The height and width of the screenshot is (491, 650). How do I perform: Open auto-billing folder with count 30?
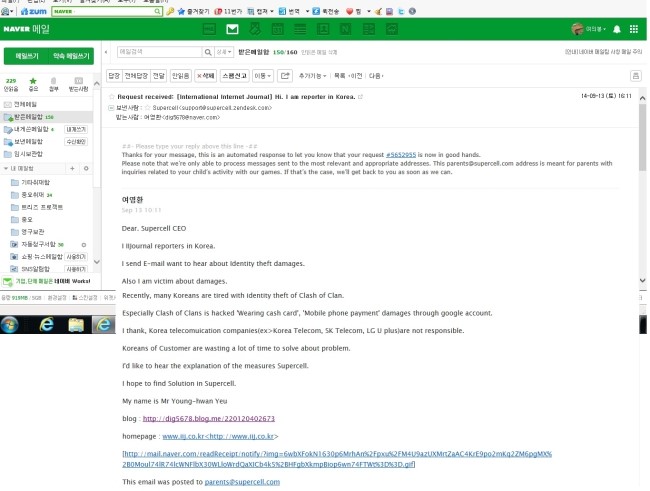click(42, 244)
